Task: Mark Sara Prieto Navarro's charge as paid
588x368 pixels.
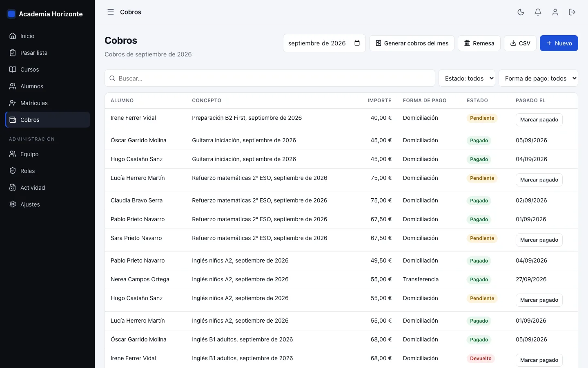Action: pos(539,240)
